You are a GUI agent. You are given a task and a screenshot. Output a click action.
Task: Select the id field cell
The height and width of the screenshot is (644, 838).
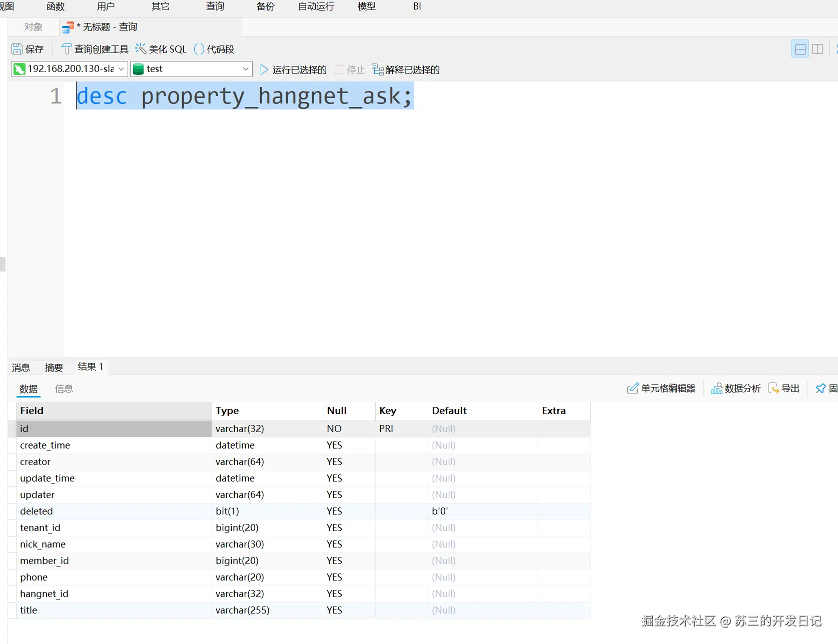click(114, 428)
